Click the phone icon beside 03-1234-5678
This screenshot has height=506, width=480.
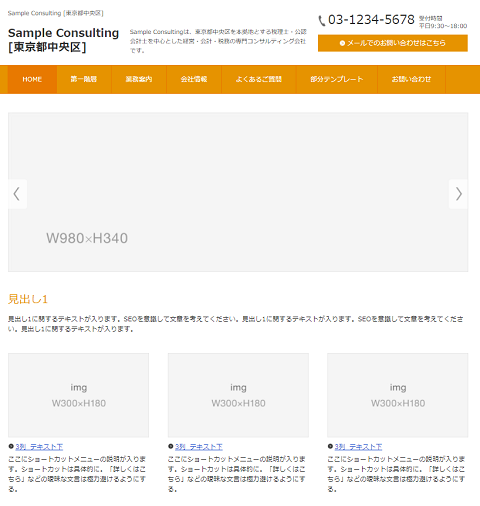click(322, 21)
